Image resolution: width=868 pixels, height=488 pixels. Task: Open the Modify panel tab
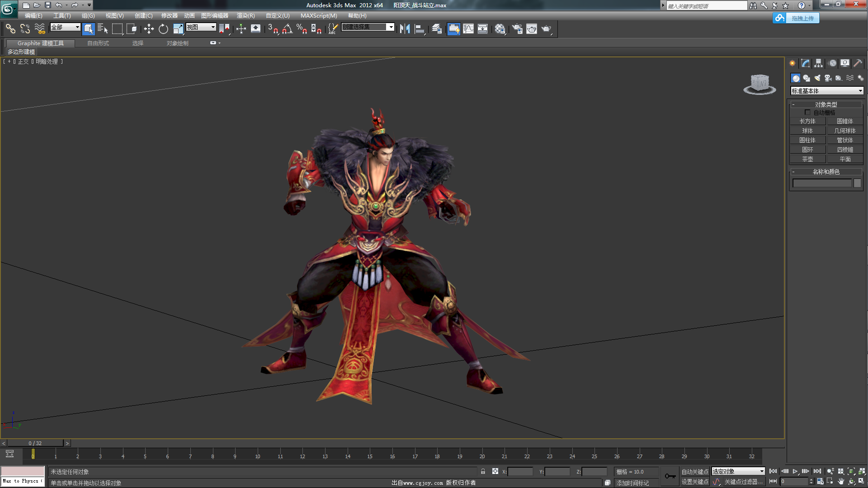(x=806, y=63)
